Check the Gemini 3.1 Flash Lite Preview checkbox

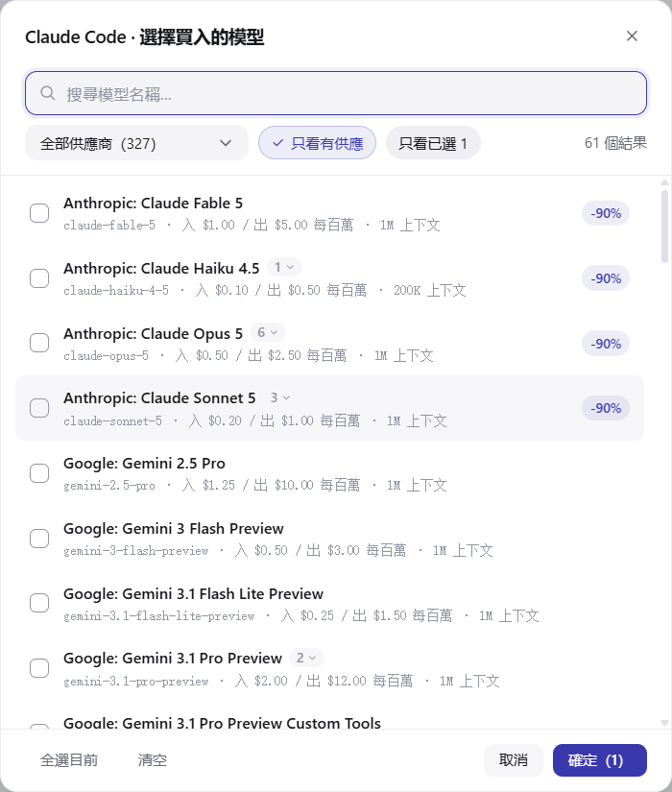click(39, 603)
